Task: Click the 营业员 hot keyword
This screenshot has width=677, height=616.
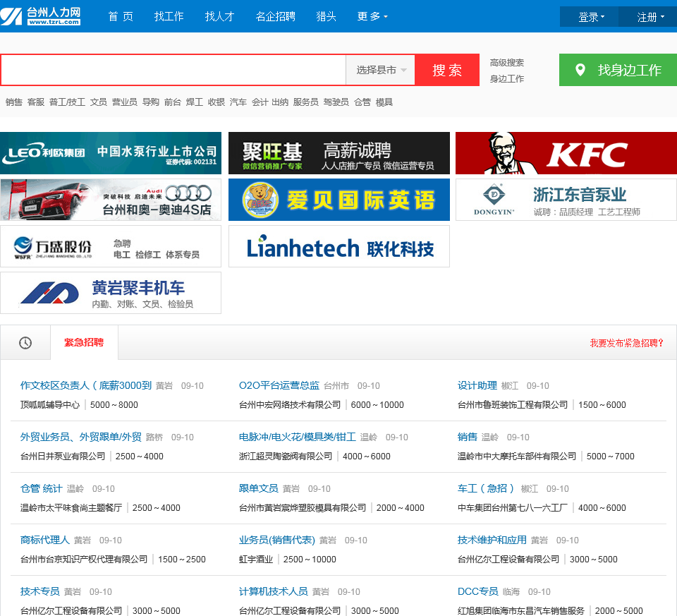Action: 125,102
